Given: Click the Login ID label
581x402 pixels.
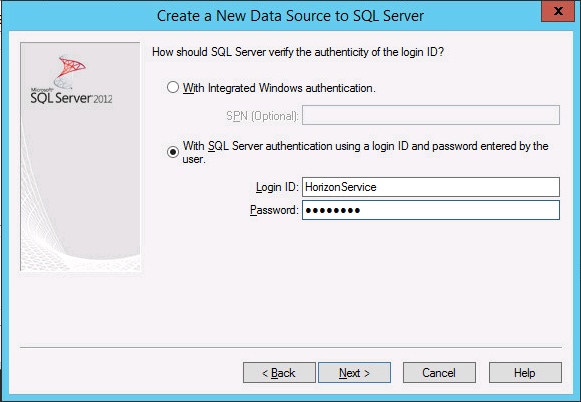Looking at the screenshot, I should coord(277,187).
